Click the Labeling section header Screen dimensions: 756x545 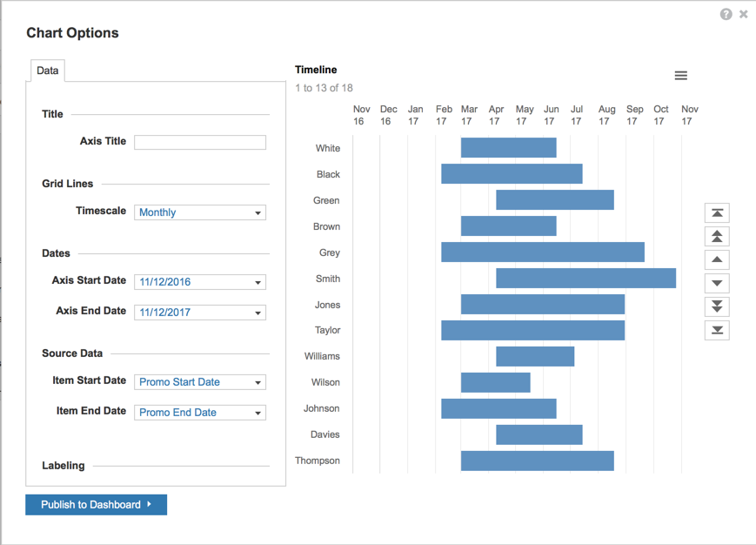(x=64, y=466)
